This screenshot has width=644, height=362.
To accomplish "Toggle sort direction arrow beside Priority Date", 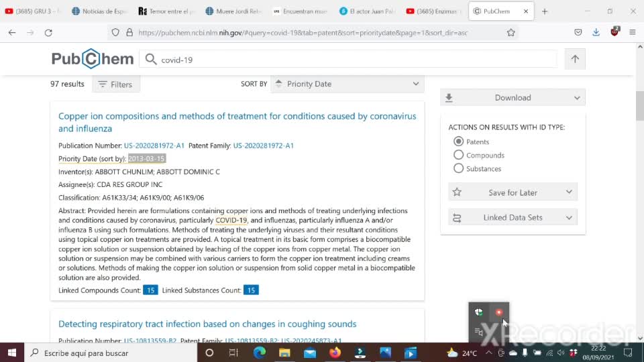I will (x=278, y=83).
